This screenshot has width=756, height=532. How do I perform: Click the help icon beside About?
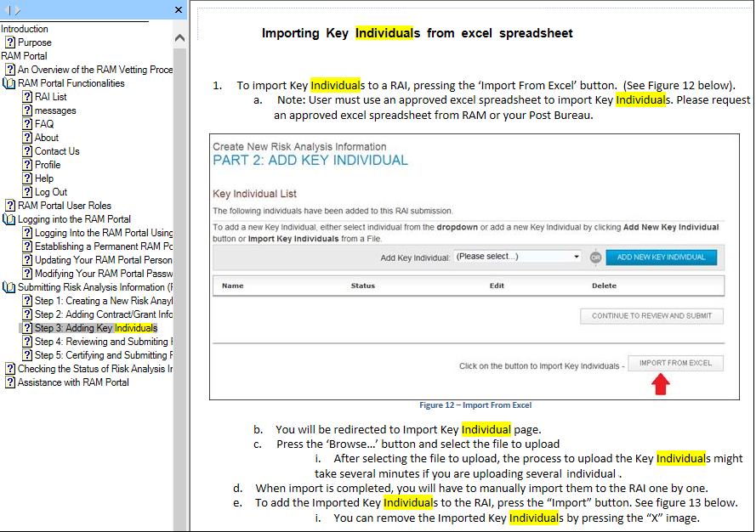pos(27,138)
